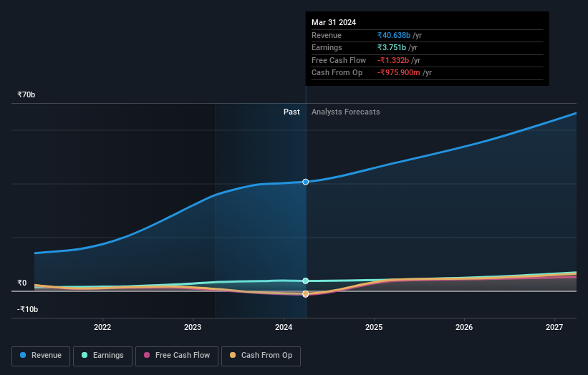Screen dimensions: 588x375
Task: Click the 2027 x-axis label
Action: [554, 328]
